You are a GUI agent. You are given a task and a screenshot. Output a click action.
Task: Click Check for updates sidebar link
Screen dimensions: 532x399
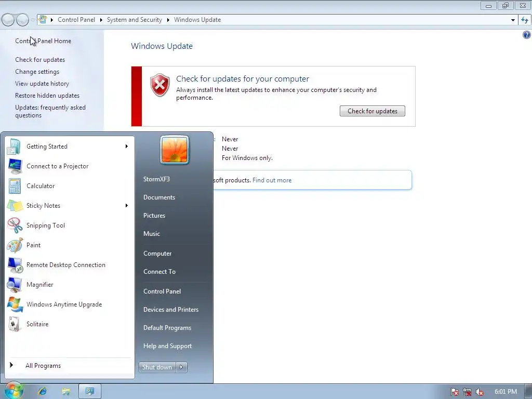coord(40,59)
